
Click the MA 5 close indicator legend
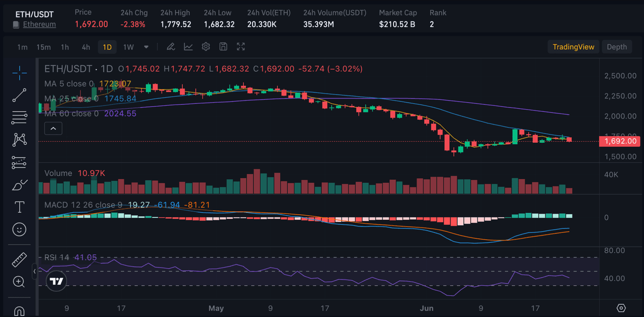69,83
